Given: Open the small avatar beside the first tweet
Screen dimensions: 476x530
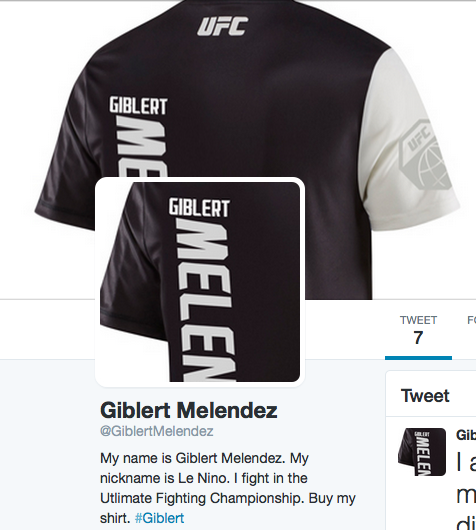Looking at the screenshot, I should click(422, 452).
